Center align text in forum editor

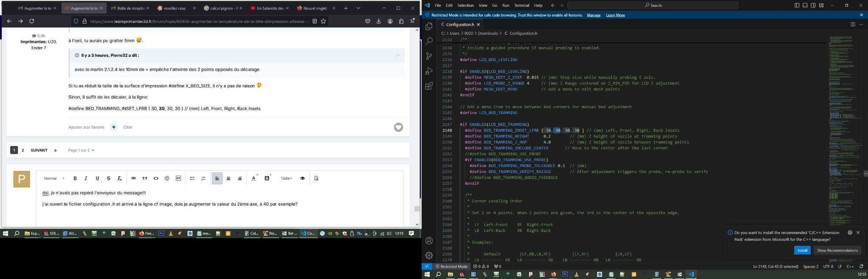click(x=228, y=179)
